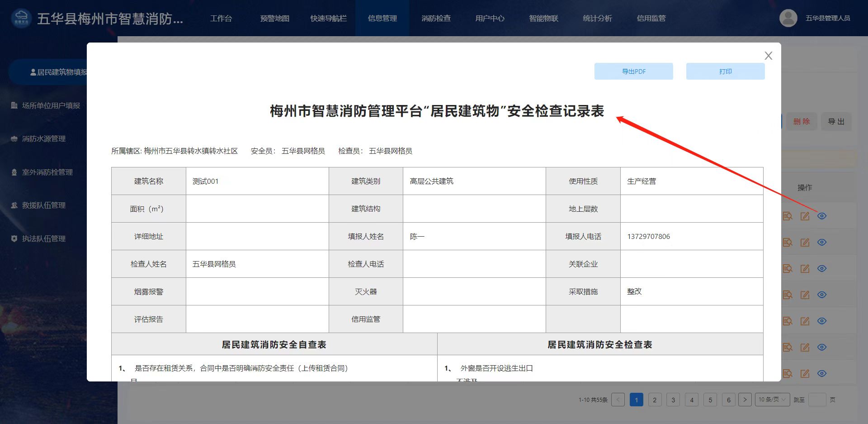Click the 跳至 page jump input field
Image resolution: width=868 pixels, height=424 pixels.
tap(817, 400)
